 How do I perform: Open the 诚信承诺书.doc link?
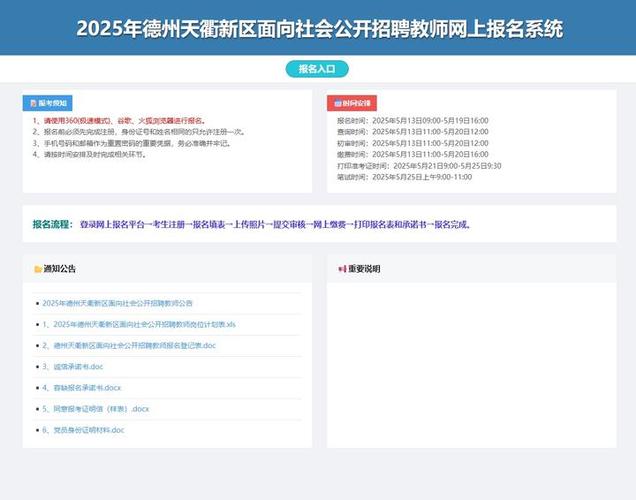(x=73, y=367)
